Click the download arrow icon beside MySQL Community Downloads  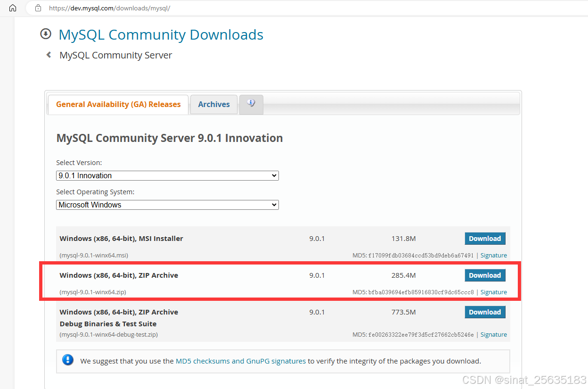point(46,34)
